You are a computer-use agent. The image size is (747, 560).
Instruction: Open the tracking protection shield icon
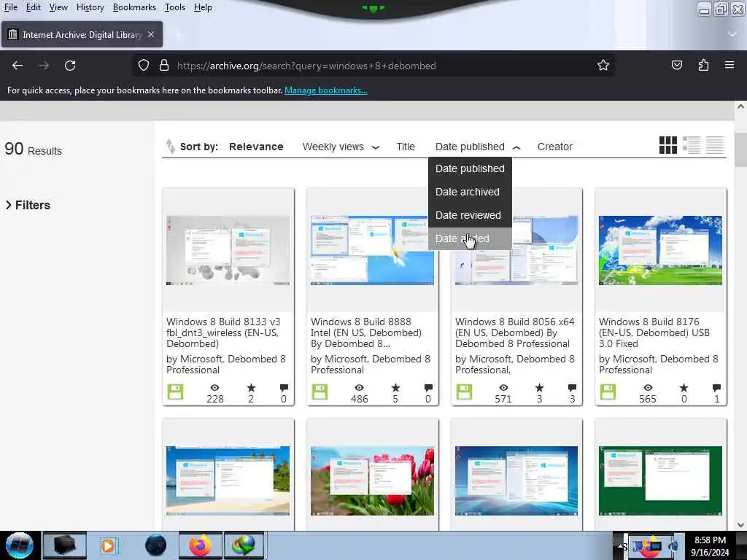click(144, 65)
